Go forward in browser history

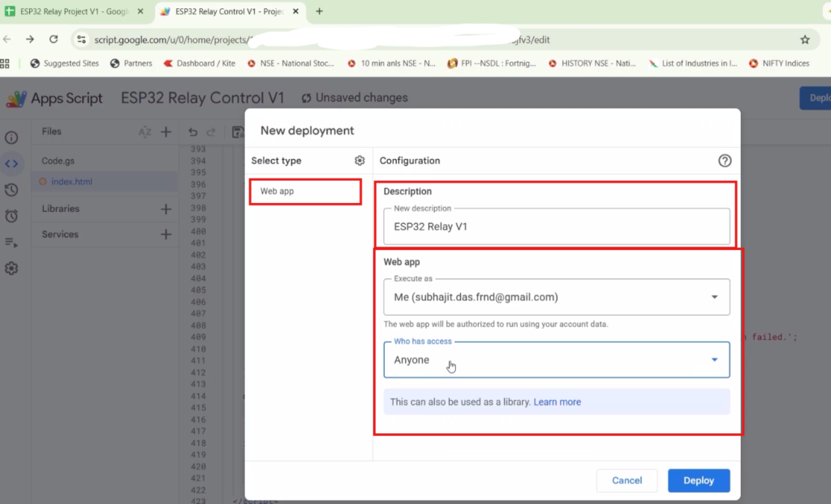coord(30,39)
